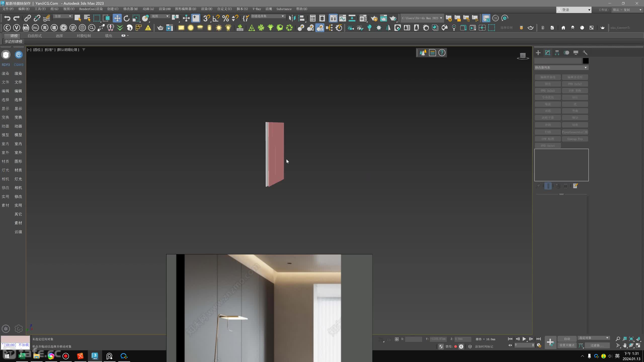Activate the Select Object tool
This screenshot has width=644, height=362.
77,18
